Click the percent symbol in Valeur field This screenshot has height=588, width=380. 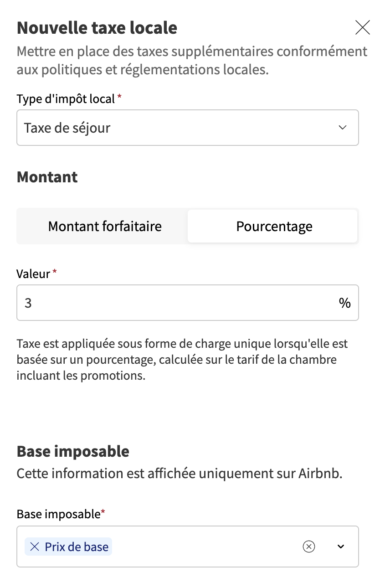[x=344, y=303]
